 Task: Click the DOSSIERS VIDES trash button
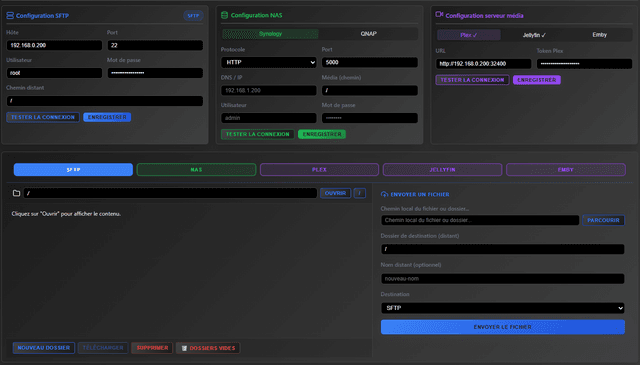(208, 348)
